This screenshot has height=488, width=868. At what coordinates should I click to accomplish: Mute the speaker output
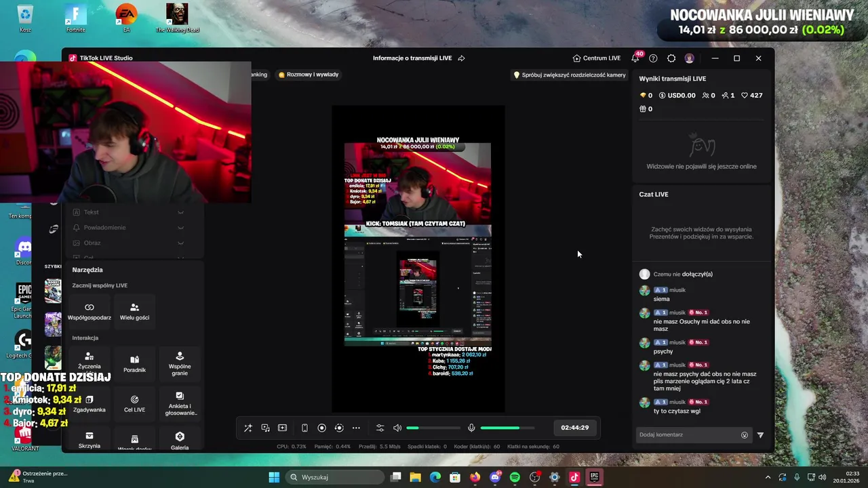[397, 428]
